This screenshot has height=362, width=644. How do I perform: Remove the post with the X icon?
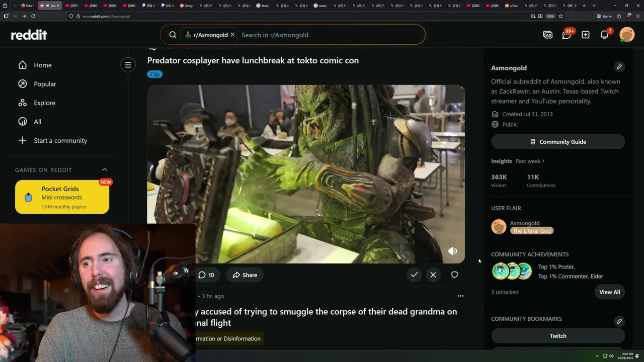pos(433,275)
